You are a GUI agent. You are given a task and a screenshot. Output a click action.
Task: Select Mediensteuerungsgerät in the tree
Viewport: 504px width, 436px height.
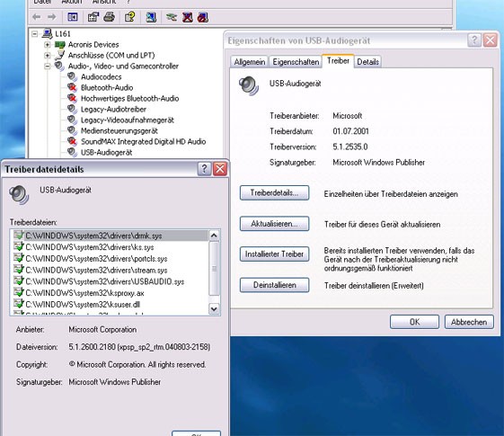119,131
